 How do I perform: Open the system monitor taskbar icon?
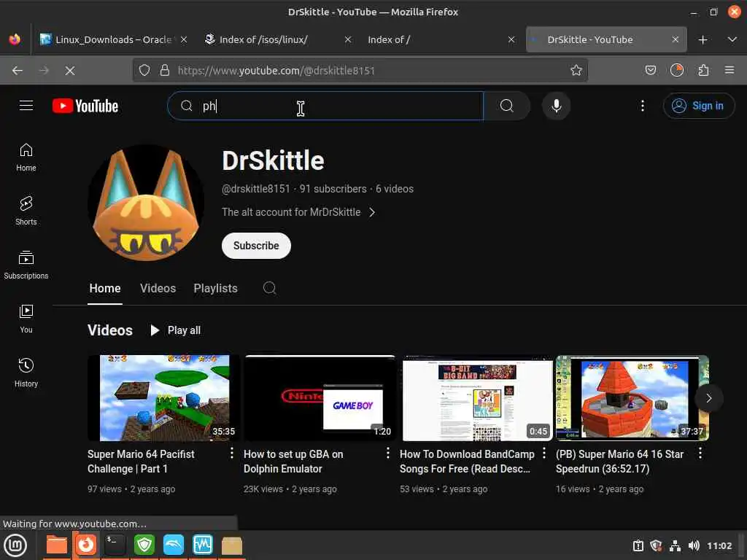point(203,545)
